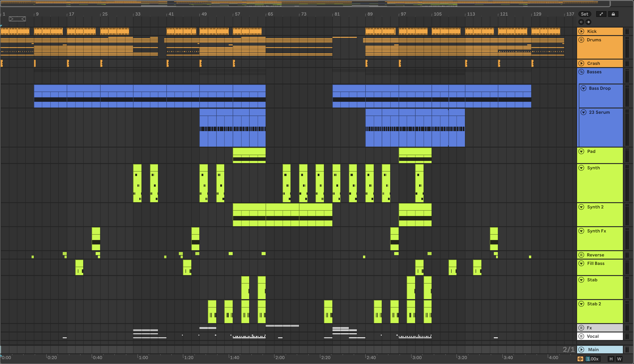Toggle the automation mode button
The height and width of the screenshot is (364, 634).
tap(601, 14)
